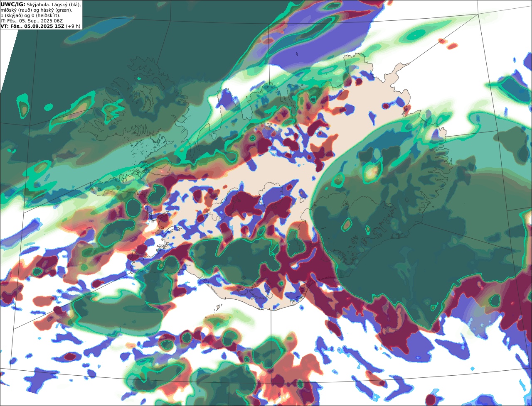Click the 'IT: Fös.. 05. Sep.. 2025 06Z' line

click(x=32, y=21)
